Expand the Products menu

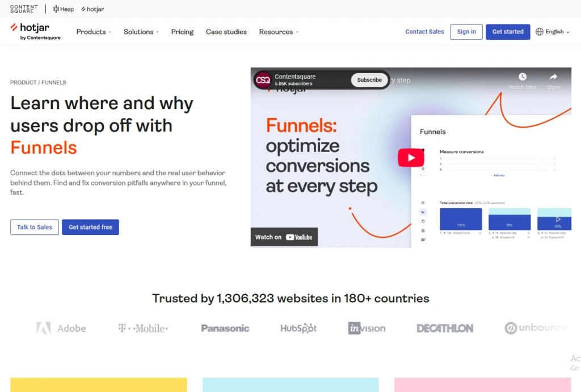pos(94,32)
